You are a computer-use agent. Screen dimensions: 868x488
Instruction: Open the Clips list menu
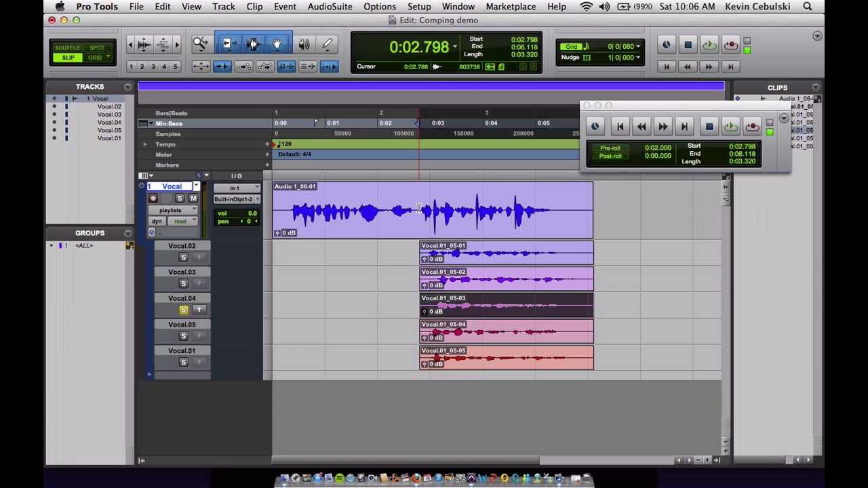point(815,87)
